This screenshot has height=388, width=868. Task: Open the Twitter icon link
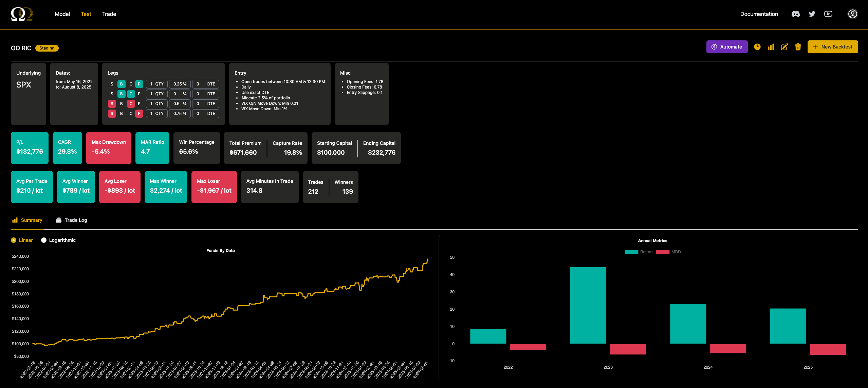pos(812,14)
